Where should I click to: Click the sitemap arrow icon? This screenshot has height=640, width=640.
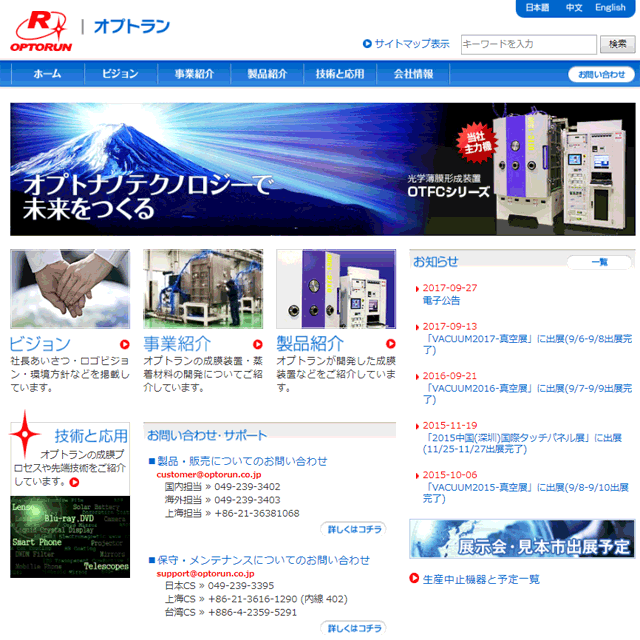(367, 44)
